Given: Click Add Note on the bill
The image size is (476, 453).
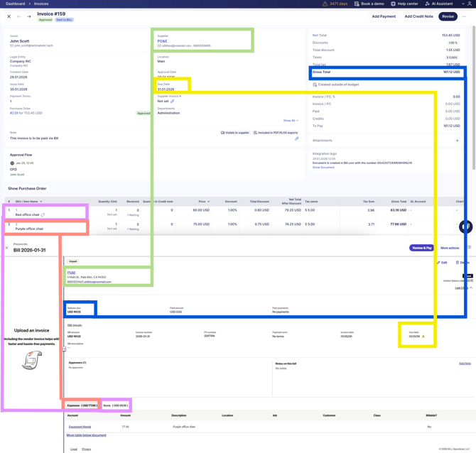Looking at the screenshot, I should tap(465, 364).
